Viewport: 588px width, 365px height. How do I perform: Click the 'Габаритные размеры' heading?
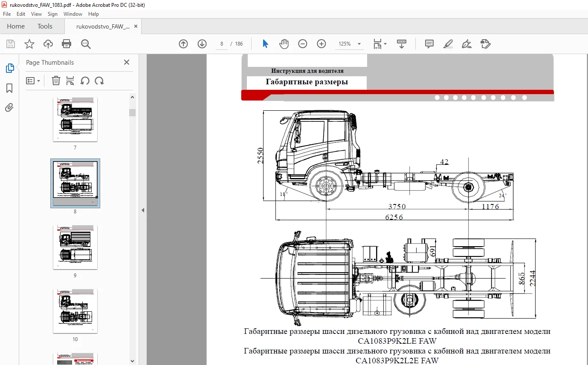[307, 82]
